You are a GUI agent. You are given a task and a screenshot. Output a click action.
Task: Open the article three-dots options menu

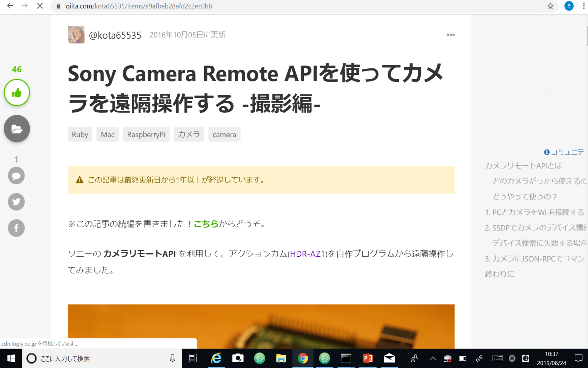coord(450,35)
